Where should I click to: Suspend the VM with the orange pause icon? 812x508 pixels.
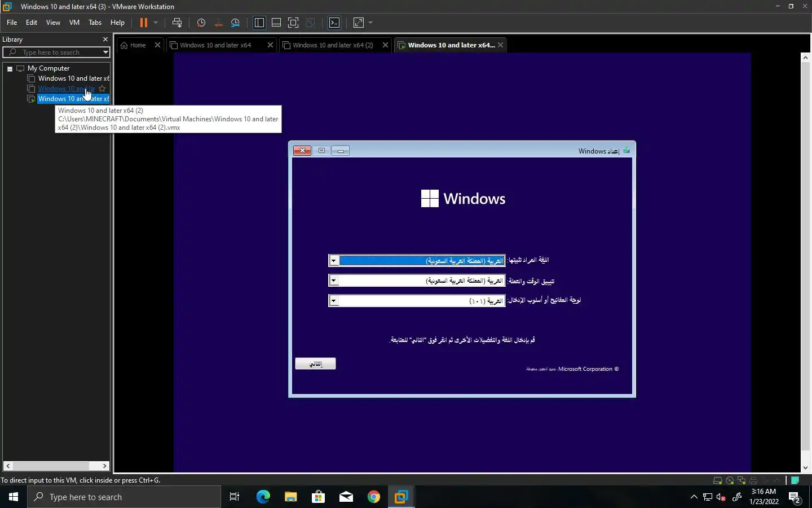tap(144, 23)
